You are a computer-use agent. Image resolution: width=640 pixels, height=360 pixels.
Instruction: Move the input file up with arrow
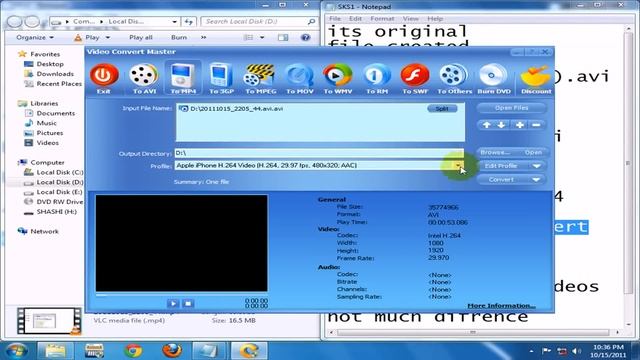coord(487,125)
